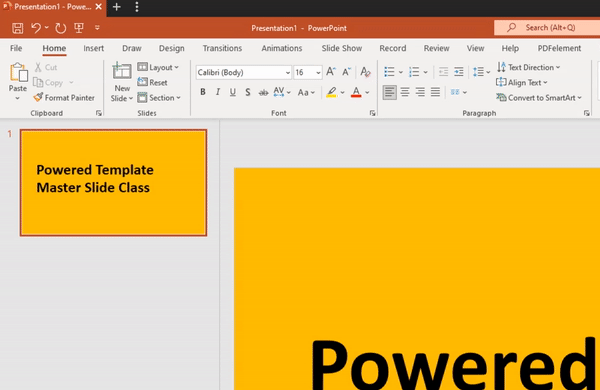The height and width of the screenshot is (390, 600).
Task: Open the Change Case Aa menu
Action: 306,92
